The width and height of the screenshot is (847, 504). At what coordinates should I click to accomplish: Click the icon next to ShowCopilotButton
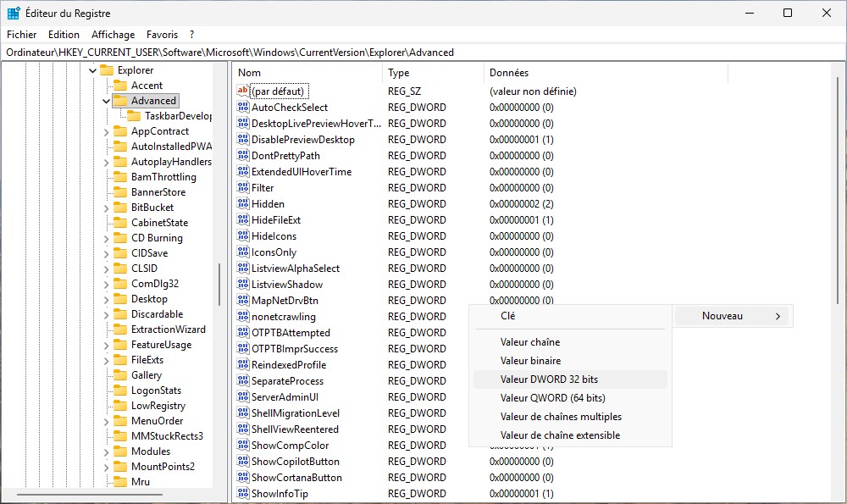pos(242,462)
